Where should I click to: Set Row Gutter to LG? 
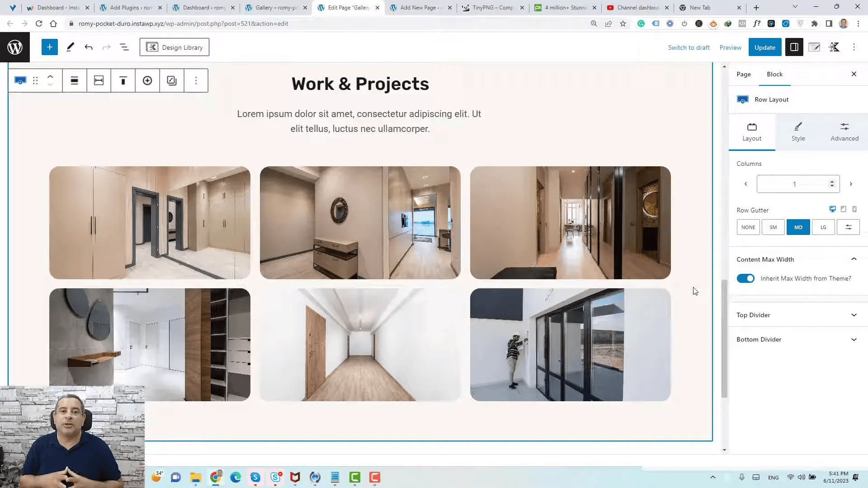[823, 227]
